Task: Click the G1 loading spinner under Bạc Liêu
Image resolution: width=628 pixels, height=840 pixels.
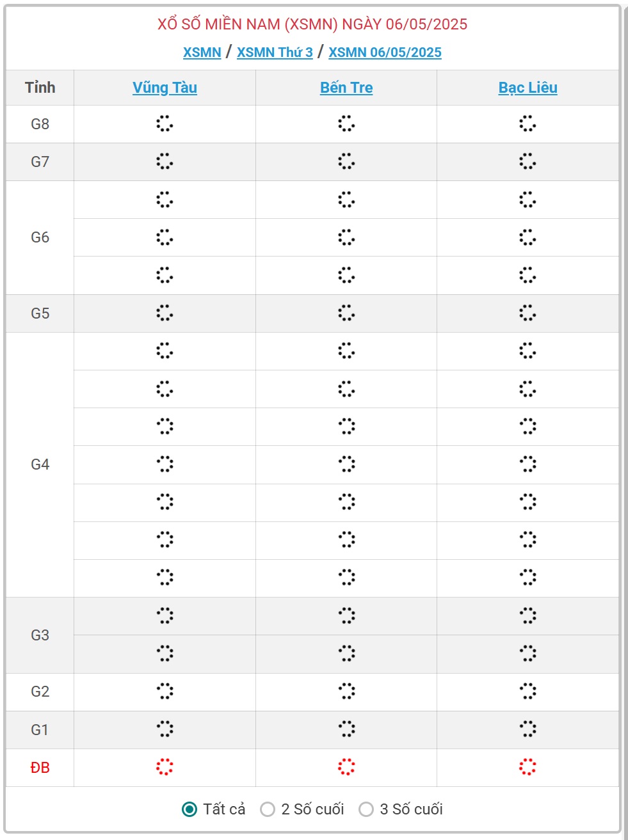Action: point(527,729)
